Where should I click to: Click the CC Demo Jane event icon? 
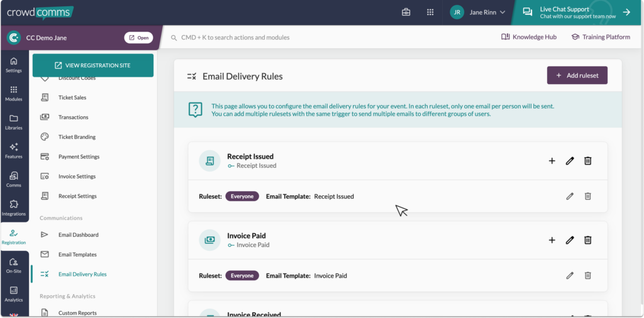click(x=14, y=38)
